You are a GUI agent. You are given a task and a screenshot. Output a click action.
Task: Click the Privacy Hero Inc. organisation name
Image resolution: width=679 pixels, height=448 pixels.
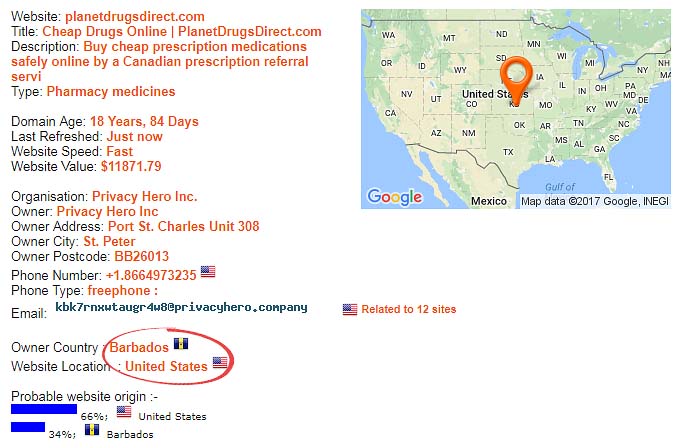click(x=145, y=197)
